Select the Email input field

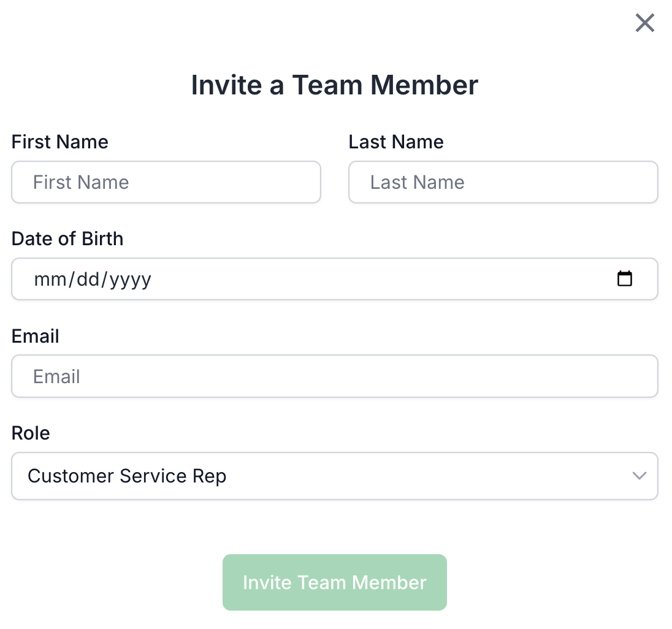(334, 376)
